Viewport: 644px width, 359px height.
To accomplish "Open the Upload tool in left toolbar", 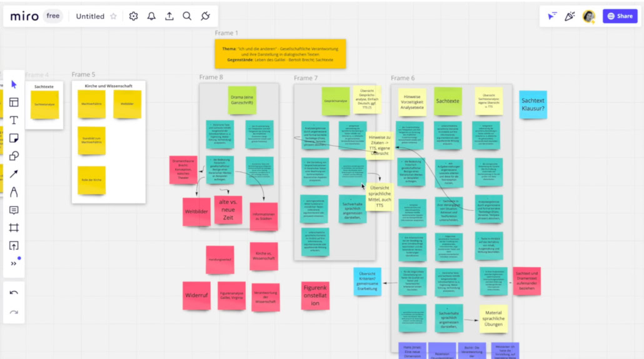I will (x=14, y=246).
